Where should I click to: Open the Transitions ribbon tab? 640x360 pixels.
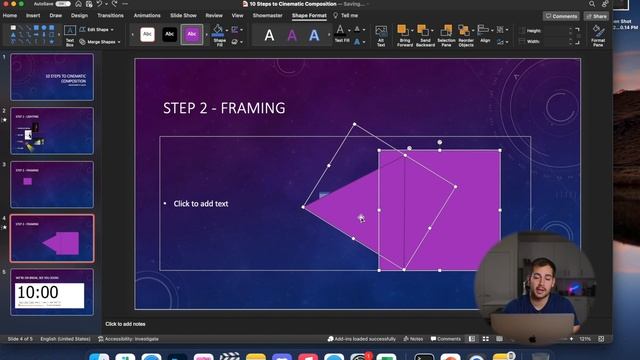[x=110, y=16]
